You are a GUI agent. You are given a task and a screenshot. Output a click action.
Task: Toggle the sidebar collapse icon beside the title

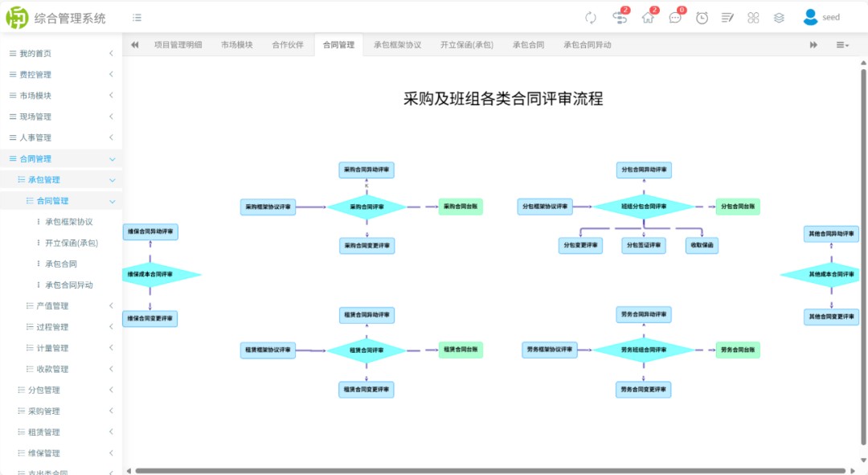(x=137, y=18)
